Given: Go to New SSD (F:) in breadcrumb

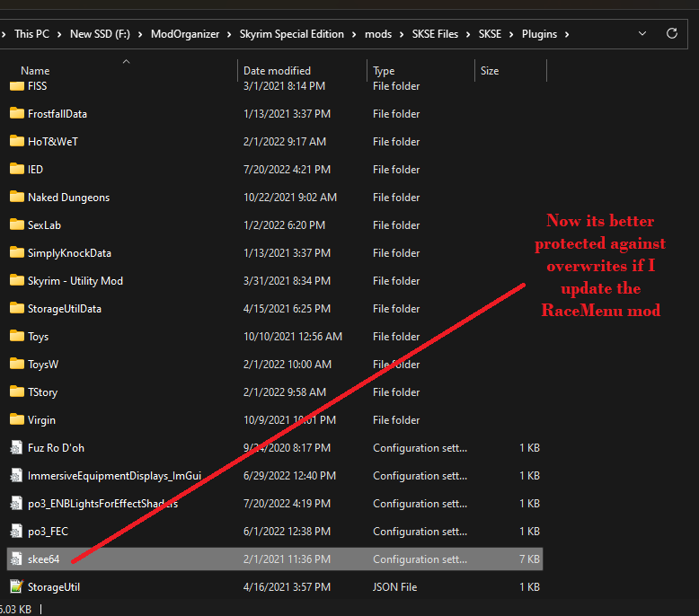Looking at the screenshot, I should pyautogui.click(x=100, y=34).
